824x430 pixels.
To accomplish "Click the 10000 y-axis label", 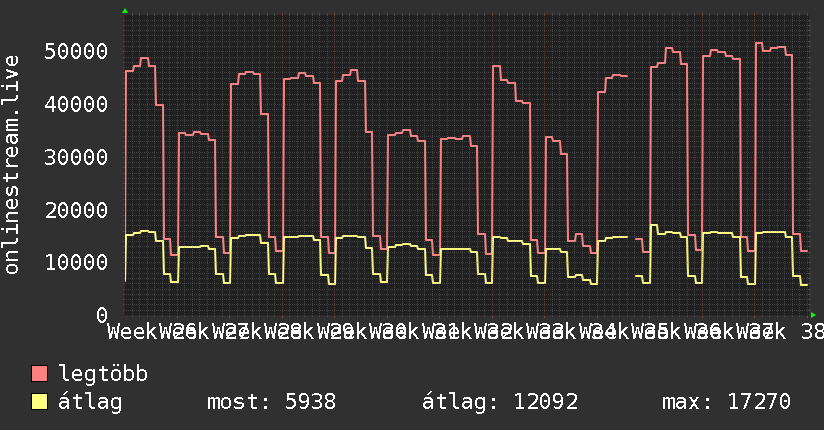I will pos(76,262).
